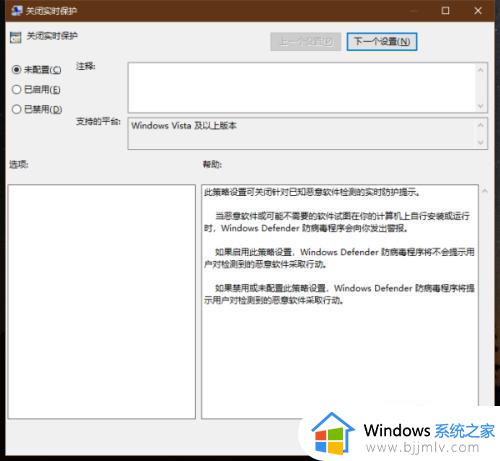Click the supported platform box scroll down arrow
Screen dimensions: 500x461
481,143
